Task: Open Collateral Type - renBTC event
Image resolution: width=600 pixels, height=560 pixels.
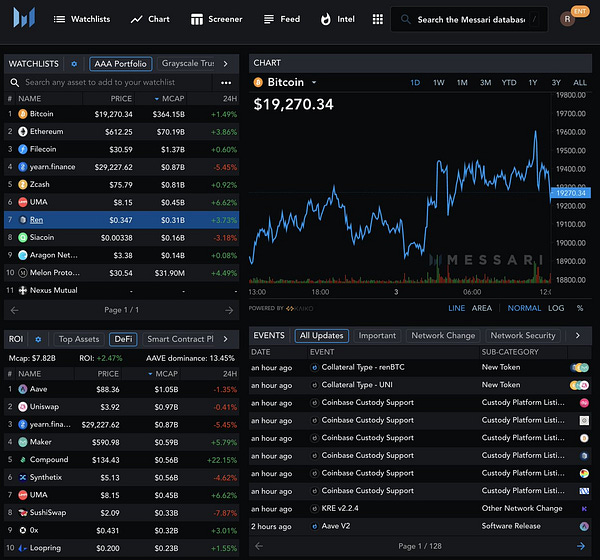Action: coord(363,367)
